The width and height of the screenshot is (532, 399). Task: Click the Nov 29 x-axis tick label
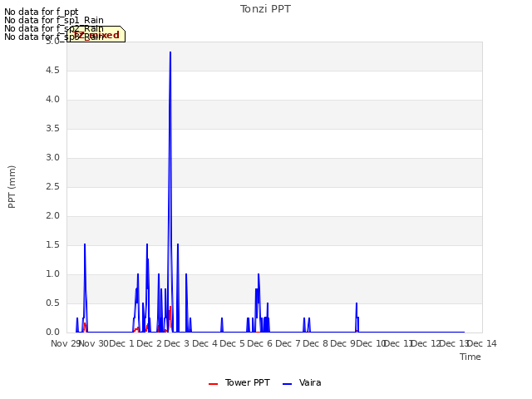pos(66,343)
